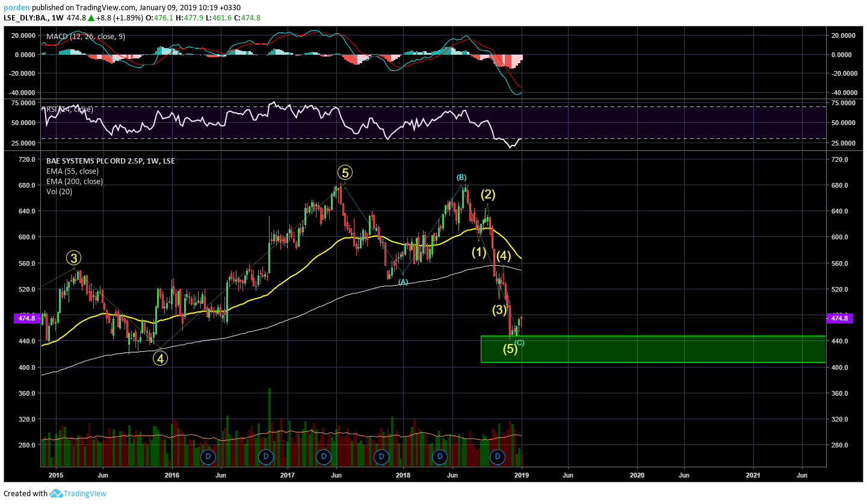Viewport: 867px width, 504px height.
Task: Select the yellow (4) sub-wave label
Action: (504, 255)
